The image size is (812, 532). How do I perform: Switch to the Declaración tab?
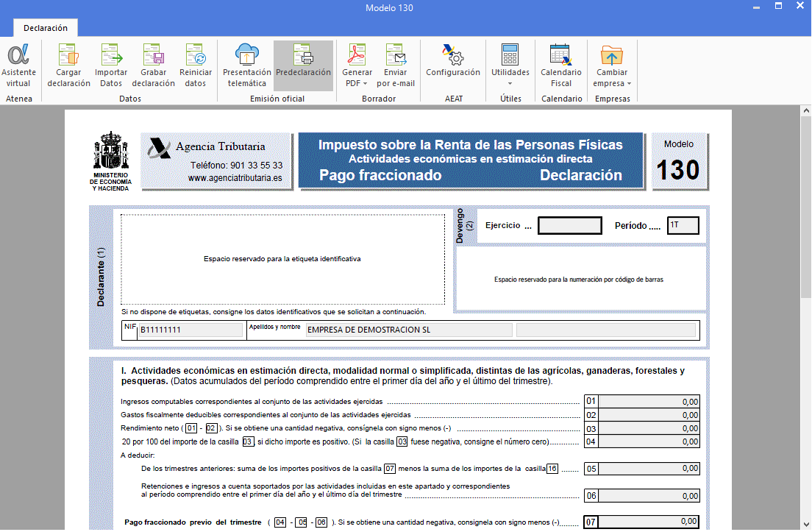[46, 28]
